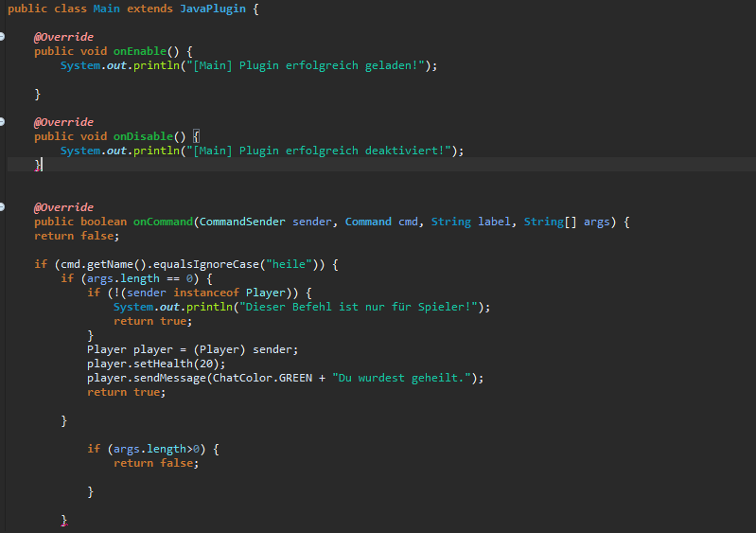Click the @Override annotation above onEnable

[x=63, y=37]
